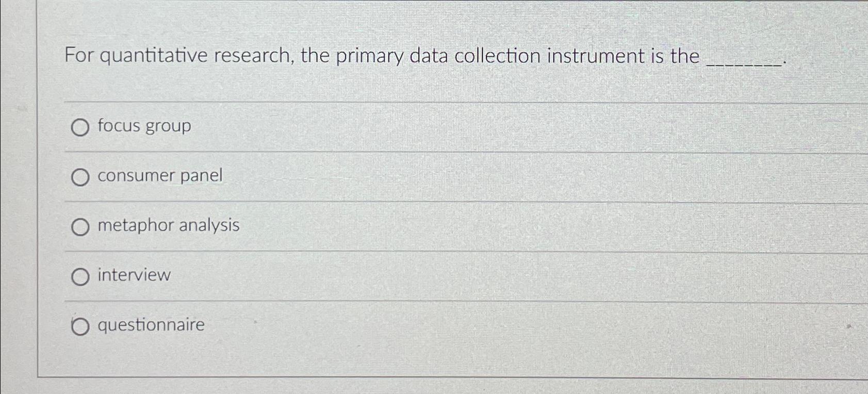Choose questionnaire as the correct answer
Screen dimensions: 868x394
click(80, 325)
